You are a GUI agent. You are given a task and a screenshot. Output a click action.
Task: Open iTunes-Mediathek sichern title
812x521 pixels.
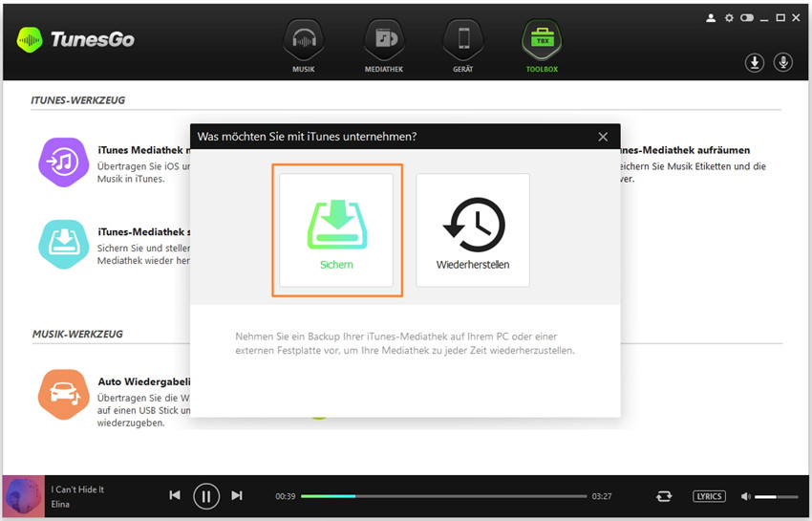tap(144, 231)
